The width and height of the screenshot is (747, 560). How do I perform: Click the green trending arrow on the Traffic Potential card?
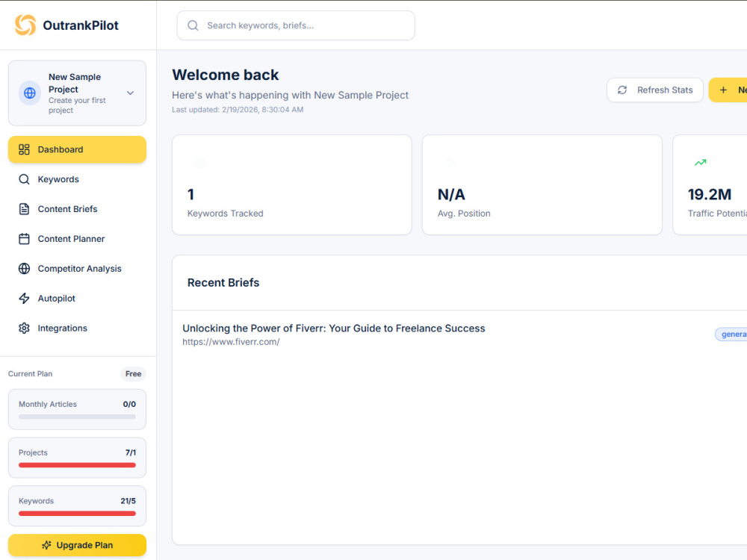[x=701, y=162]
